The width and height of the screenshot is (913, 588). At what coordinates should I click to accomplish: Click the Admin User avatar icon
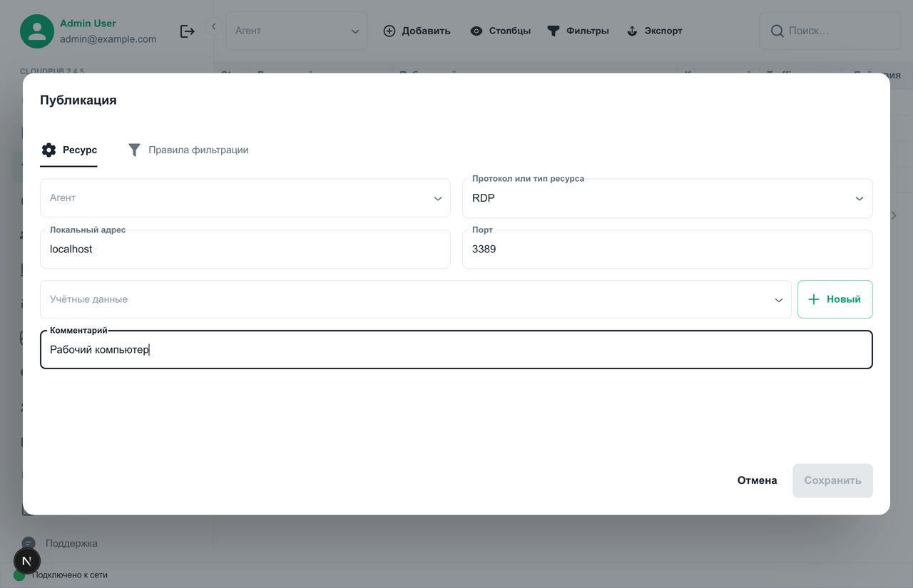37,31
